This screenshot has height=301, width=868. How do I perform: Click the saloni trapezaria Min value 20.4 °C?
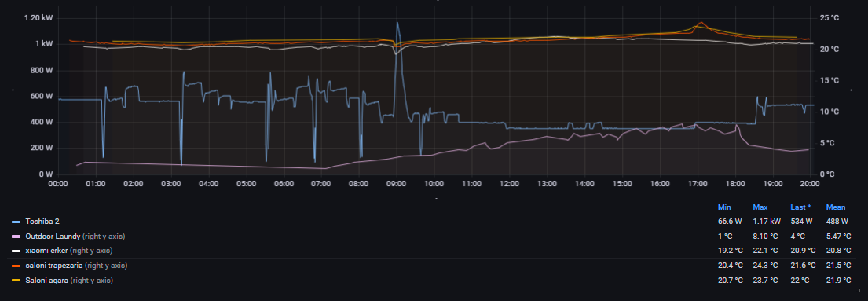coord(731,266)
